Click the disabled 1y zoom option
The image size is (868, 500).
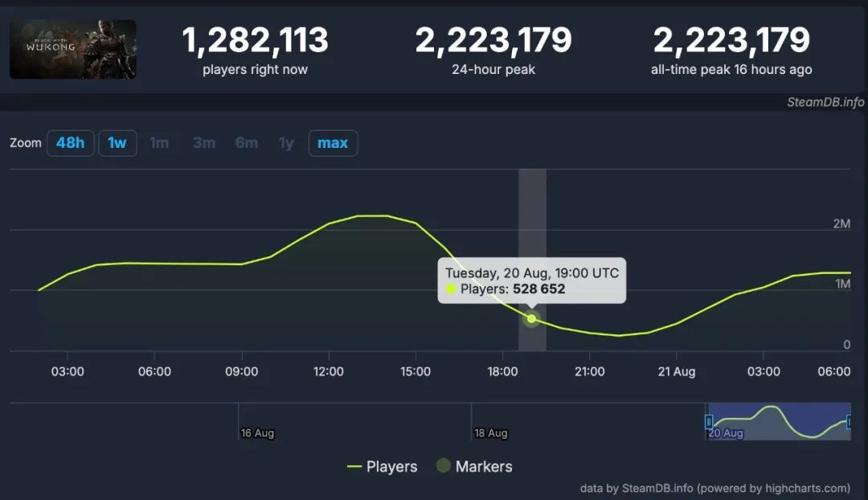coord(286,143)
